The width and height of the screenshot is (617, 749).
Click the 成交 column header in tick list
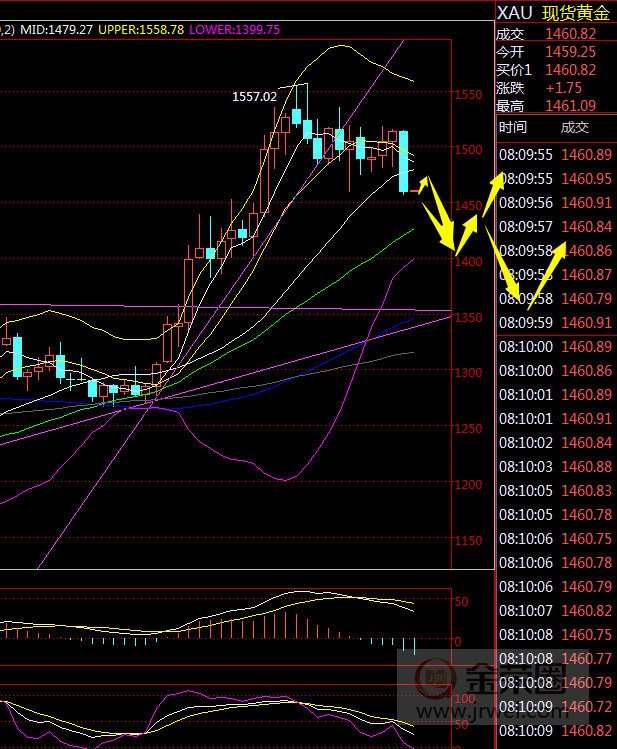(x=574, y=127)
